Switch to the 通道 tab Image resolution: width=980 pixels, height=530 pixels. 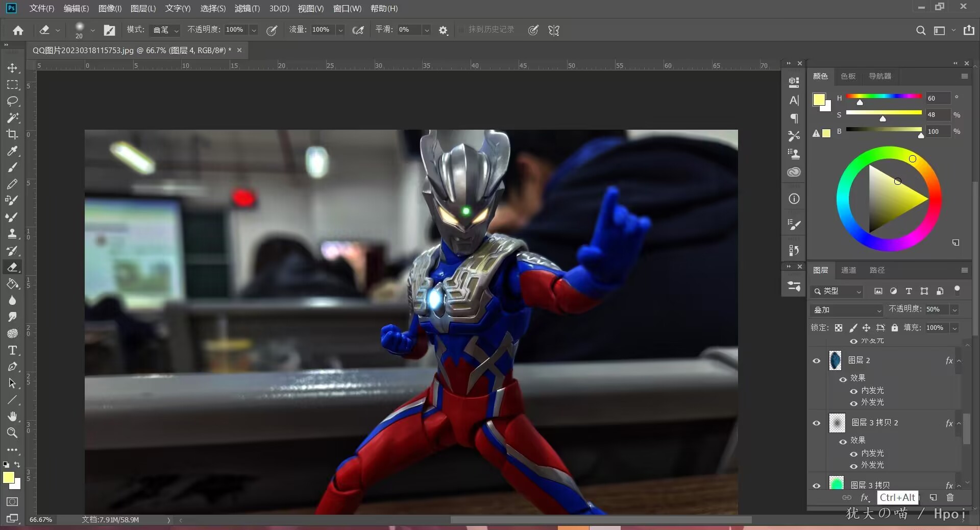(848, 270)
